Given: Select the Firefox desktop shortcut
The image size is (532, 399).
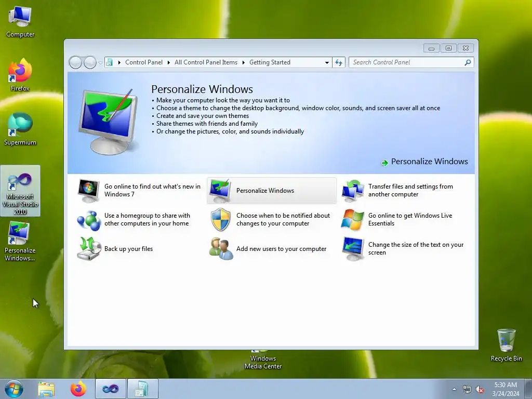Looking at the screenshot, I should 20,75.
